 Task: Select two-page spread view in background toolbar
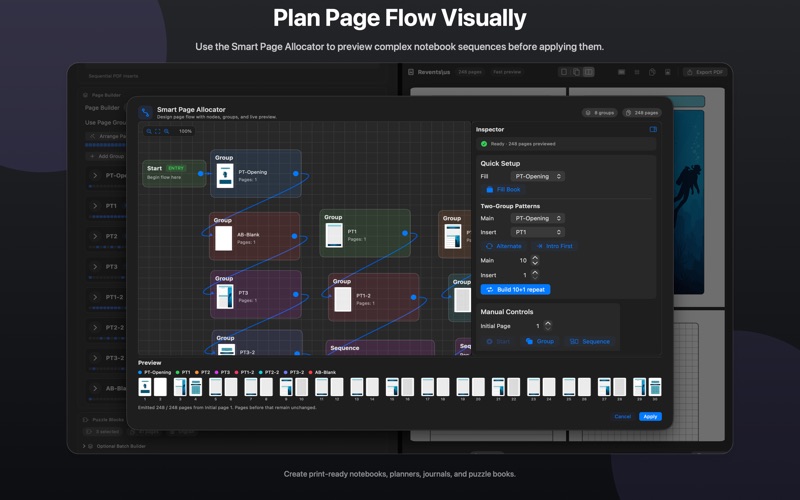[x=588, y=72]
